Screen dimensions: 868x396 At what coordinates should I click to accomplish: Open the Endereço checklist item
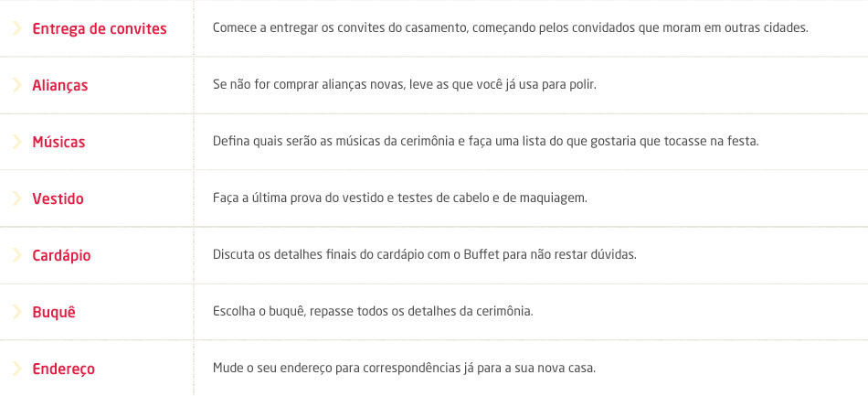pos(63,369)
